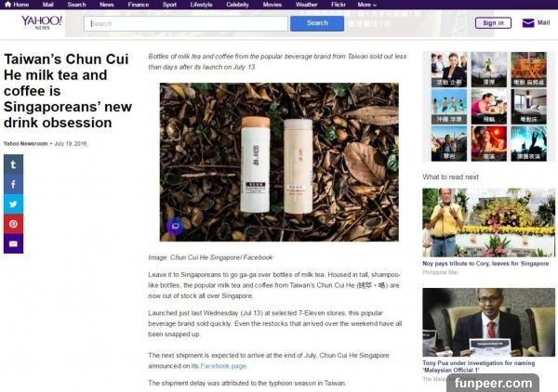Screen dimensions: 558x392
Task: Open Mail envelope icon in header
Action: (529, 23)
